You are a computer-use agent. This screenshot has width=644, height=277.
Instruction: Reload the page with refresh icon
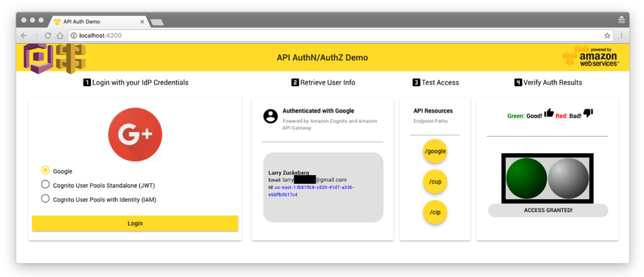48,36
